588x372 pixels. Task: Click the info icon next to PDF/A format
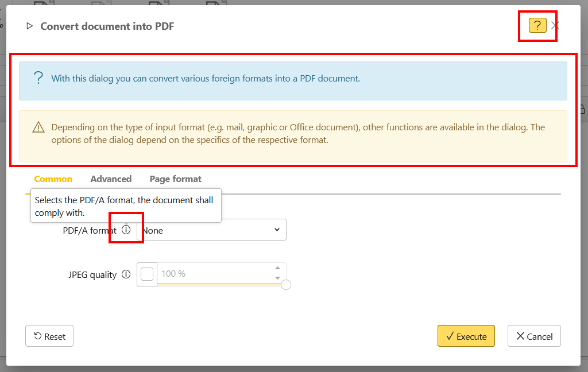coord(126,230)
